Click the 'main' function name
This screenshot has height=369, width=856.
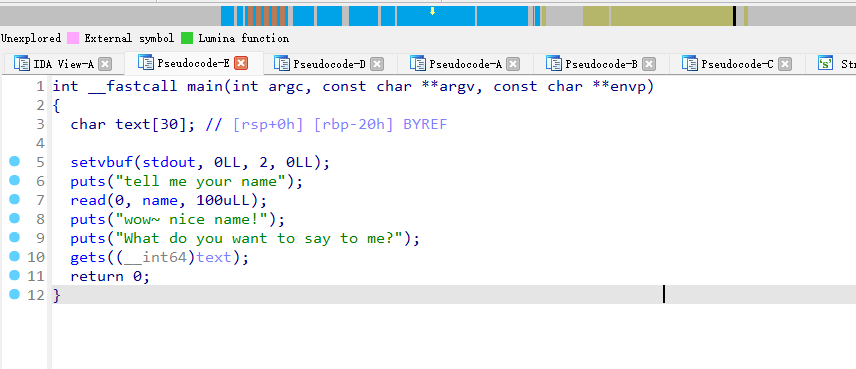pyautogui.click(x=205, y=86)
